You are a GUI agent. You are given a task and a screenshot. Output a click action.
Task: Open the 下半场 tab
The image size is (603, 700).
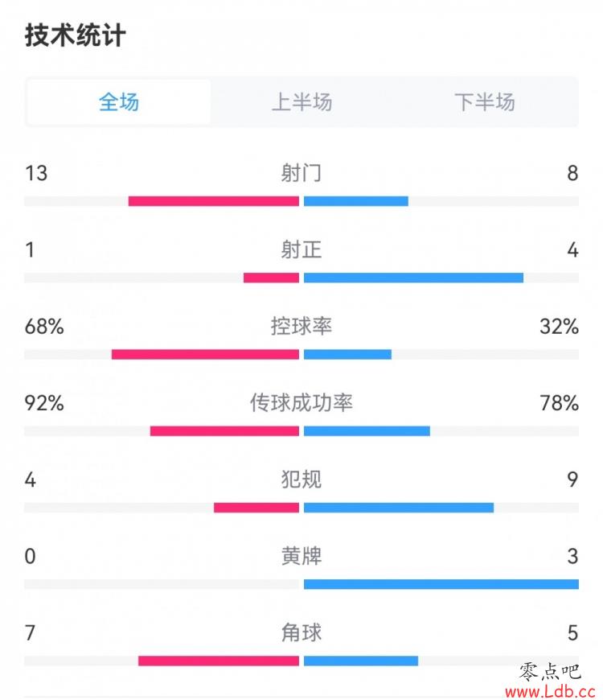(x=485, y=102)
